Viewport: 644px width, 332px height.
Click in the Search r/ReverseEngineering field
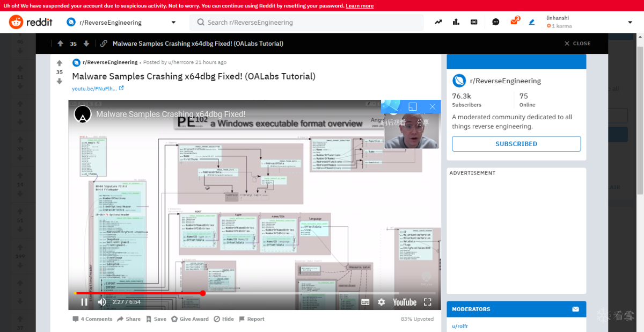pos(306,23)
